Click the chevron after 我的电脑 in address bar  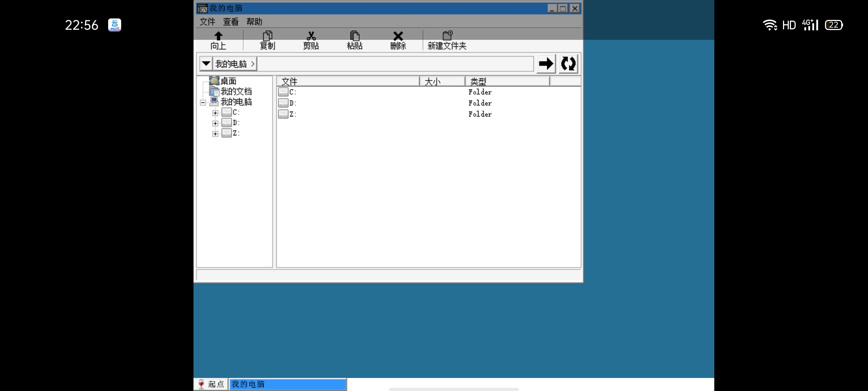(252, 64)
